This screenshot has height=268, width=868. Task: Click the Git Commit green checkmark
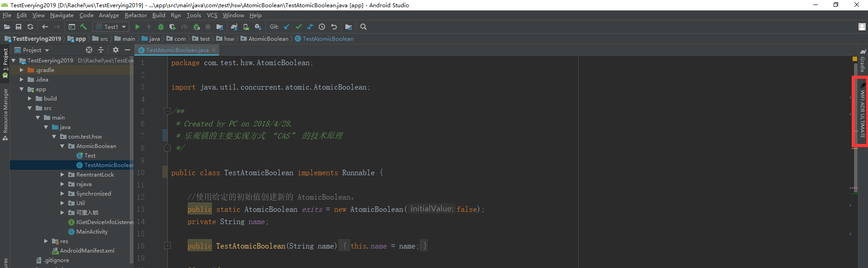tap(298, 27)
